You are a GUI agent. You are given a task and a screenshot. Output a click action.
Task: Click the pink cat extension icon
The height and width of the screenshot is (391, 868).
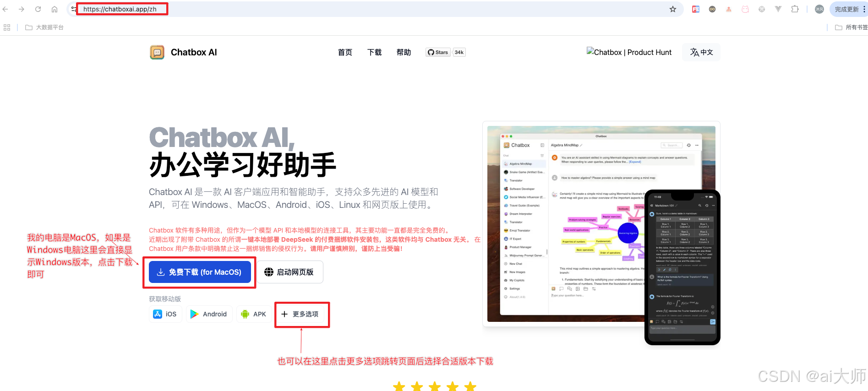(745, 9)
